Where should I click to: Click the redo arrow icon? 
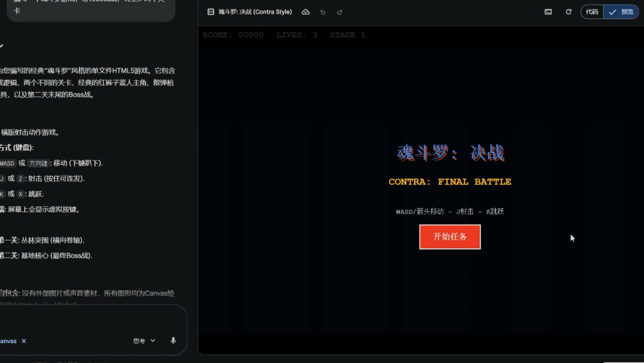pyautogui.click(x=339, y=12)
